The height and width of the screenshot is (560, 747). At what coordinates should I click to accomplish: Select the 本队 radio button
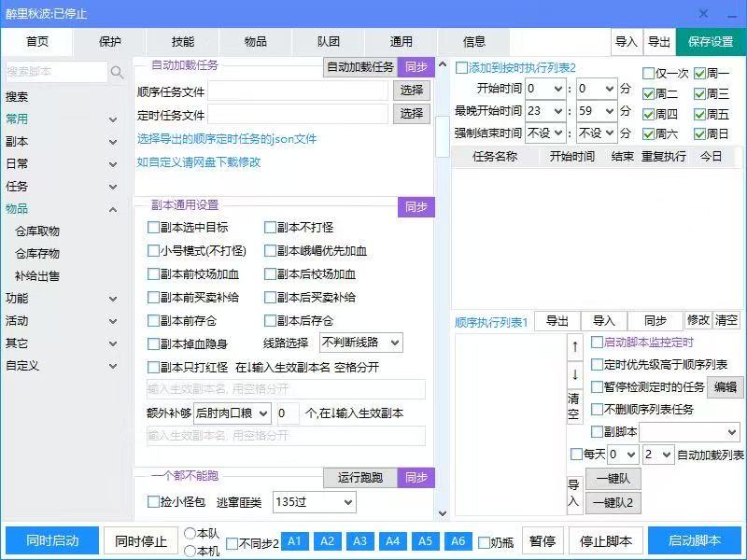point(190,533)
